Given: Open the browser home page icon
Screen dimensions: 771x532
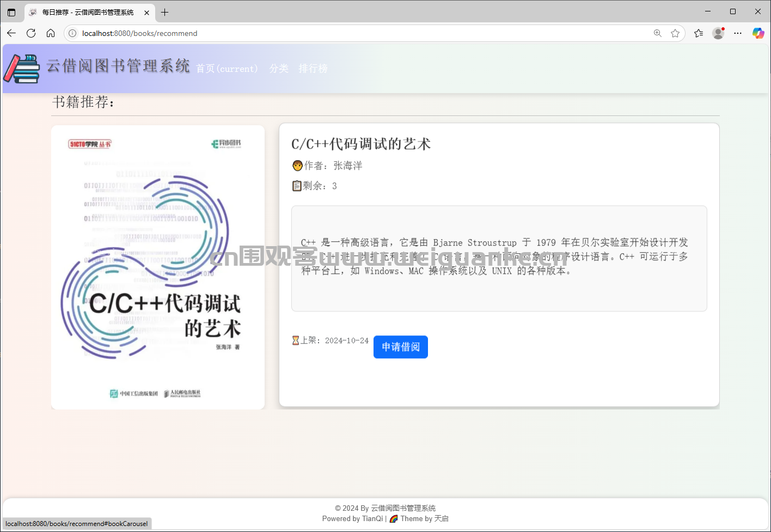Looking at the screenshot, I should [x=51, y=33].
